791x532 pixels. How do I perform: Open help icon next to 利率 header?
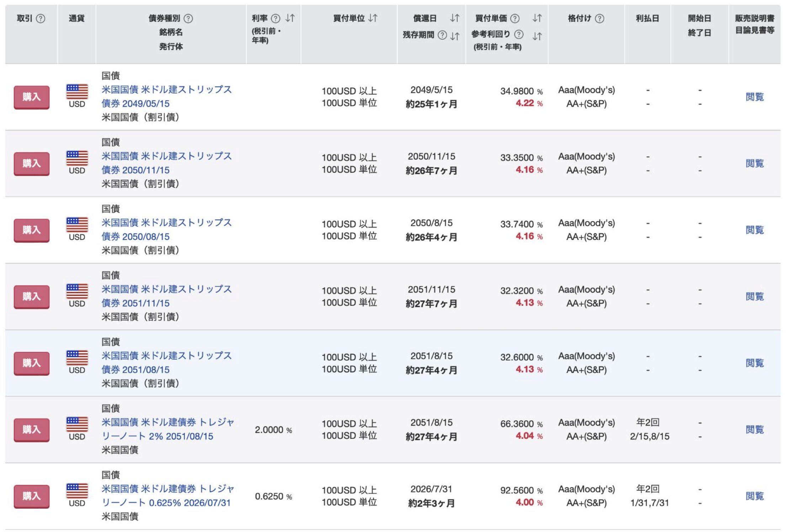coord(276,18)
